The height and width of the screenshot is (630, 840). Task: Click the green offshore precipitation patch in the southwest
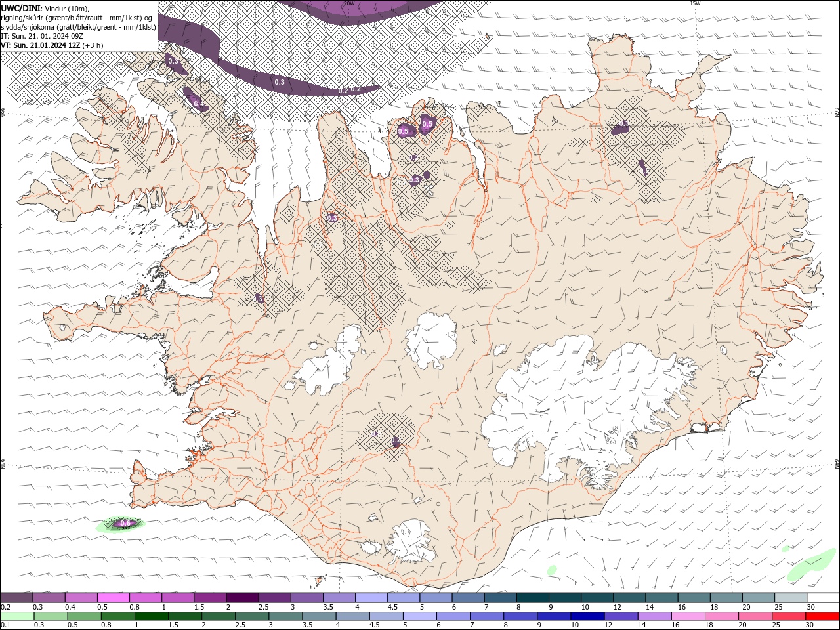[x=119, y=524]
